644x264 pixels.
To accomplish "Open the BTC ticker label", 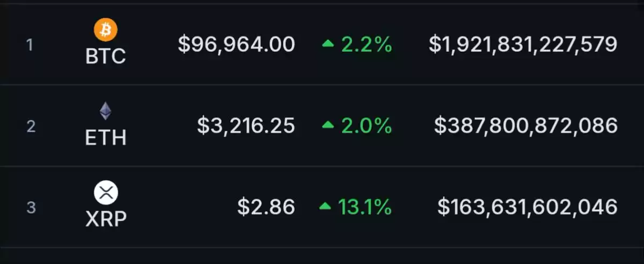I will 106,56.
